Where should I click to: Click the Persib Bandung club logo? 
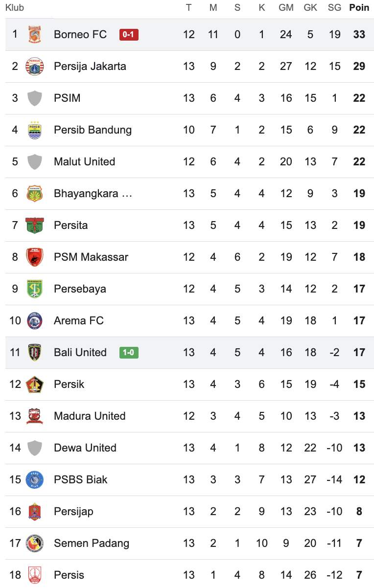tap(35, 130)
